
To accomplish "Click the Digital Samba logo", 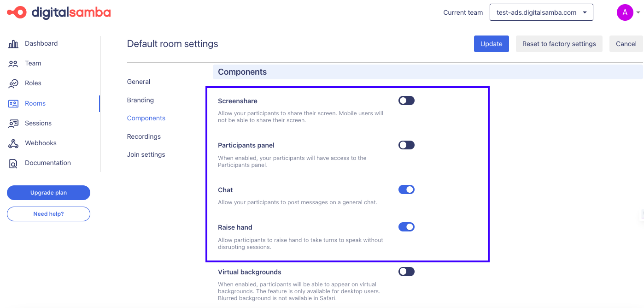I will [x=59, y=12].
